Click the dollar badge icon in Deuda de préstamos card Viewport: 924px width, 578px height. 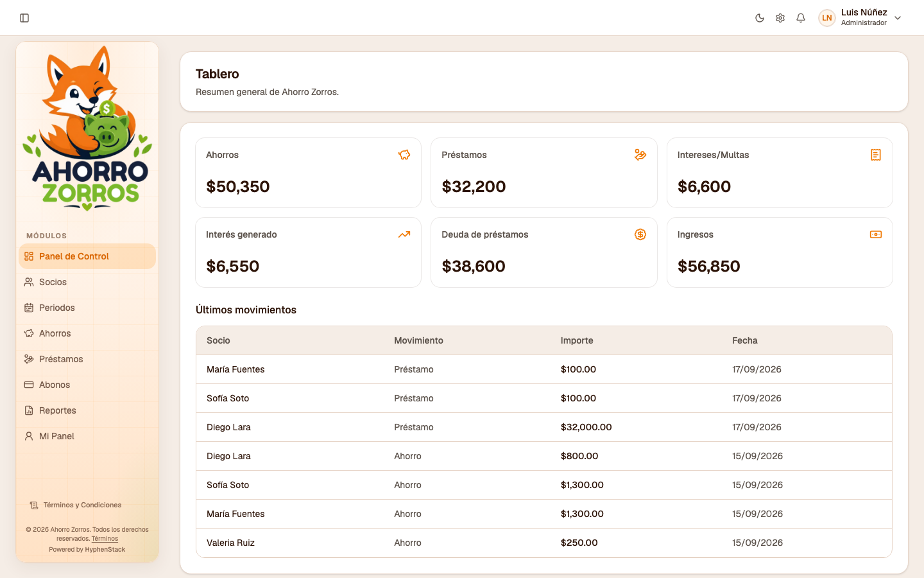640,234
